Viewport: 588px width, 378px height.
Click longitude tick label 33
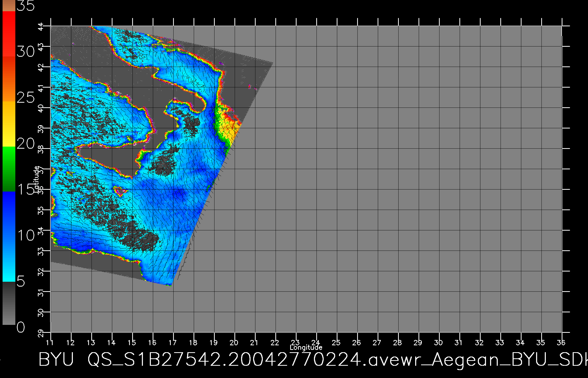coord(500,342)
